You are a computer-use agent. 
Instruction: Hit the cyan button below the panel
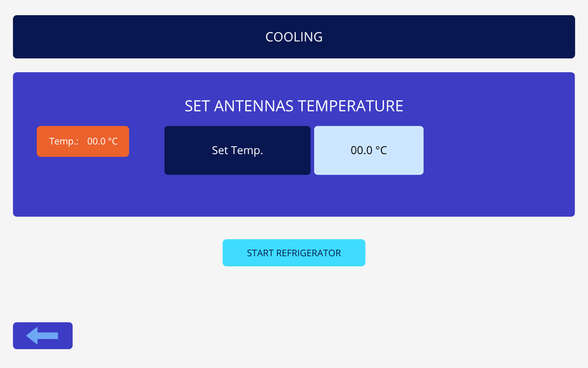tap(294, 253)
